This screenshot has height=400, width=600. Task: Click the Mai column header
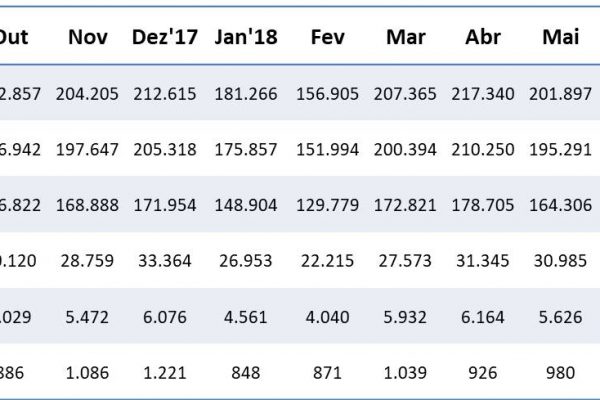(x=562, y=37)
